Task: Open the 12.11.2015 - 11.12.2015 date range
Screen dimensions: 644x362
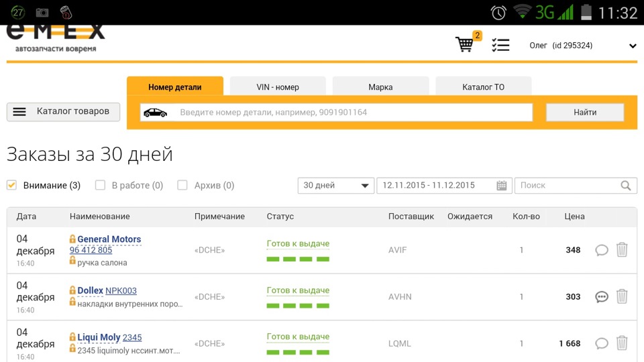Action: [444, 186]
